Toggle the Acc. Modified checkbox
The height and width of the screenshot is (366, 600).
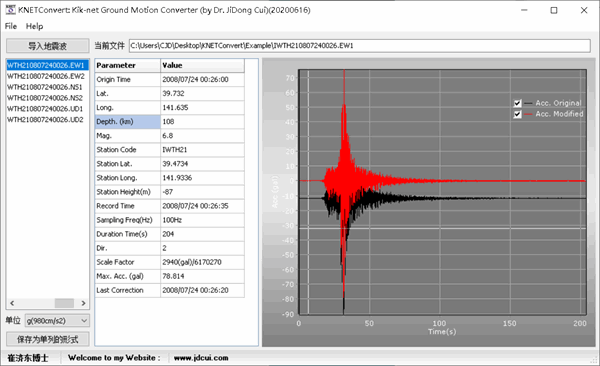click(517, 114)
